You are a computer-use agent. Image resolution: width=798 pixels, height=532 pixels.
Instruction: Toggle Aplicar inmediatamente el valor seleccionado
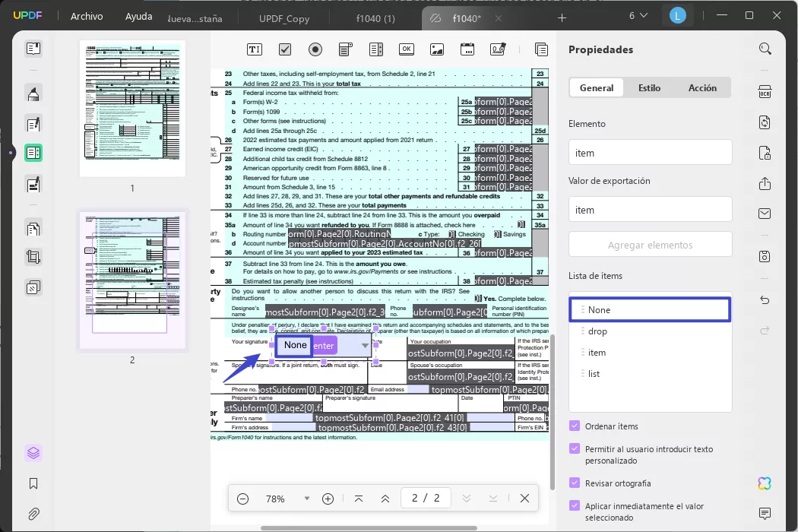575,505
